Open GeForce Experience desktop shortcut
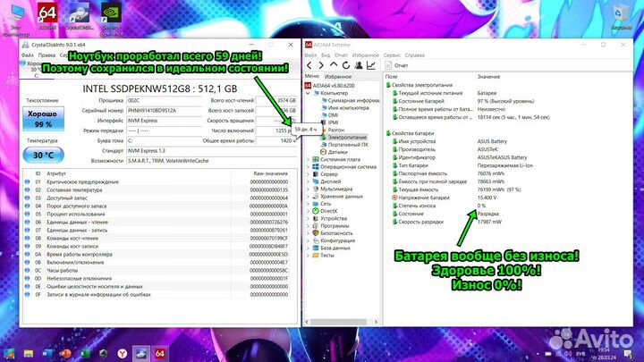The height and width of the screenshot is (362, 644). [111, 19]
